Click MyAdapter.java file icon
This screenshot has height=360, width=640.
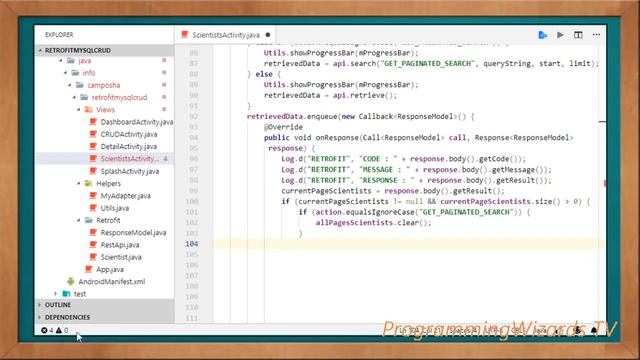coord(93,196)
